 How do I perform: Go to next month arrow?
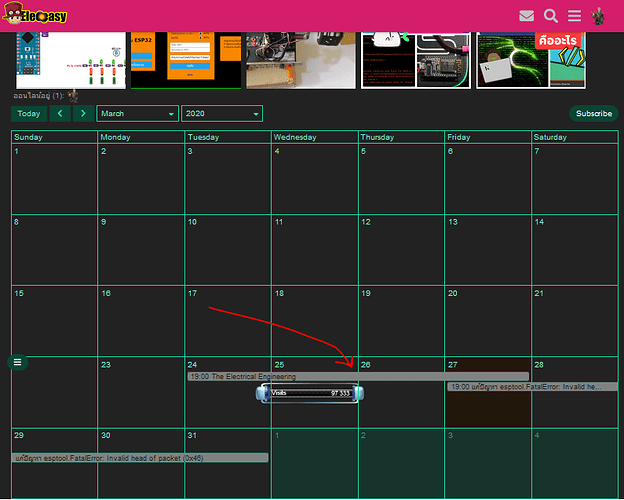pyautogui.click(x=83, y=113)
